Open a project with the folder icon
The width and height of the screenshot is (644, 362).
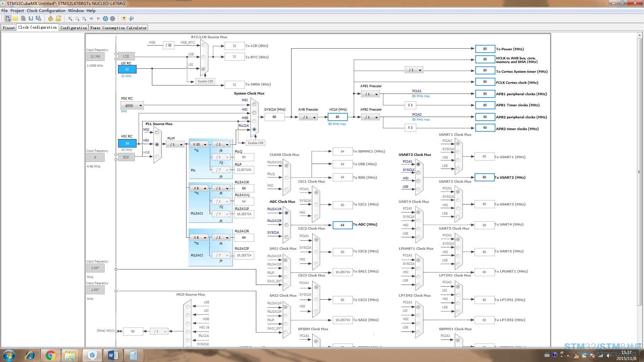[15, 19]
